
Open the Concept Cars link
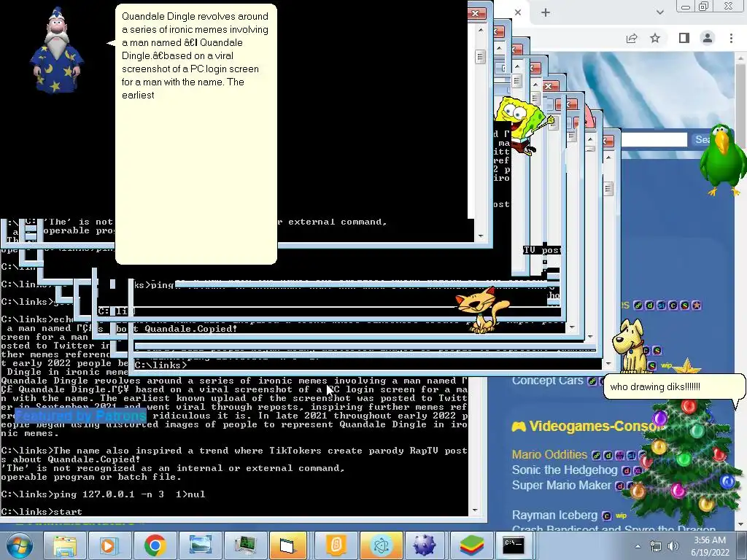click(x=547, y=381)
